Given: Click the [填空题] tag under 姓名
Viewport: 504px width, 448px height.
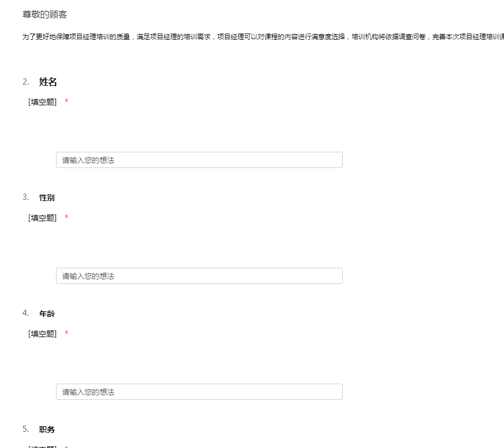Looking at the screenshot, I should [43, 102].
